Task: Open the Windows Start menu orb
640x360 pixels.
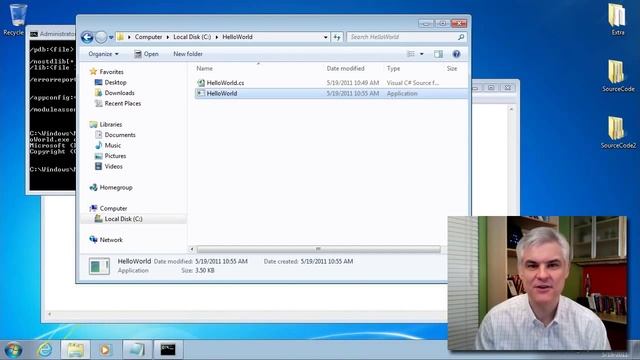Action: point(13,350)
